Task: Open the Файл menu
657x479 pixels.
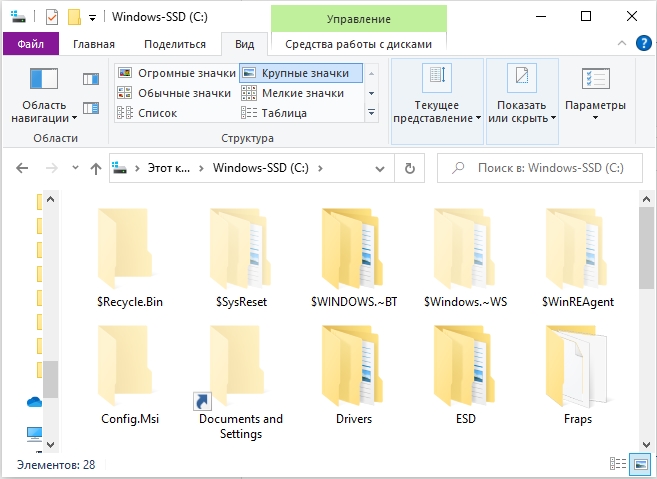Action: [31, 44]
